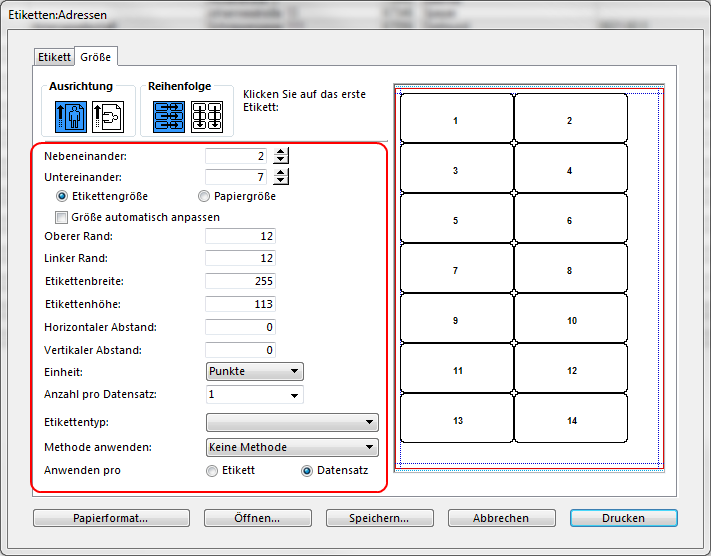
Task: Decrease Untereinander value with down arrow
Action: [x=281, y=181]
